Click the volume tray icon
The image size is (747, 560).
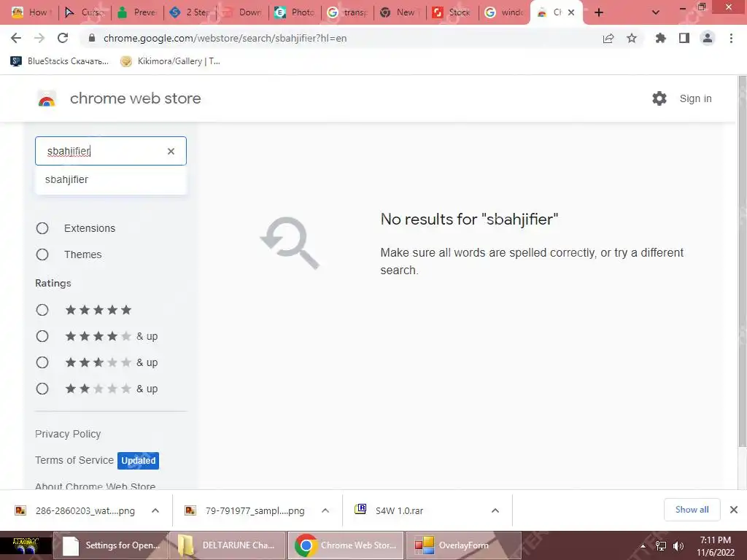(x=678, y=546)
